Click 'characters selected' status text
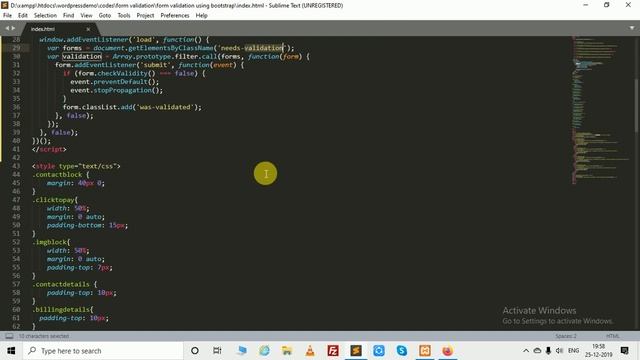The image size is (640, 360). click(x=44, y=336)
